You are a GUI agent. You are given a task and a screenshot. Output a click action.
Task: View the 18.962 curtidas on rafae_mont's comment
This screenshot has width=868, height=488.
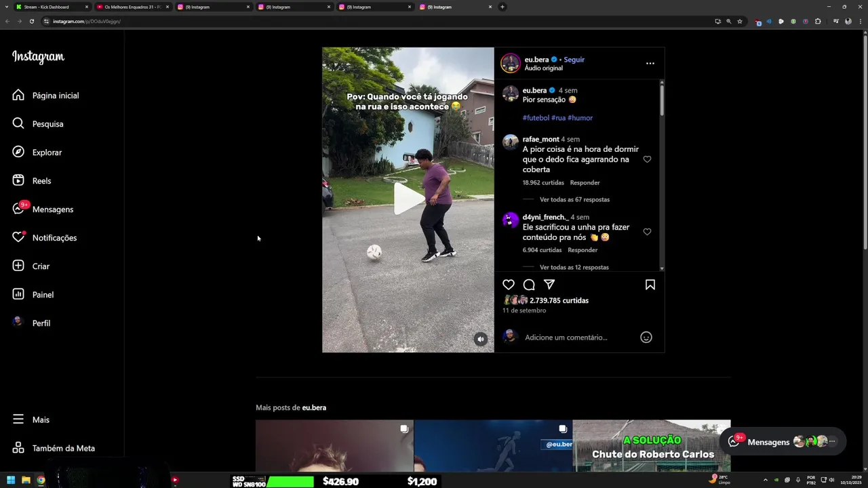pyautogui.click(x=543, y=183)
